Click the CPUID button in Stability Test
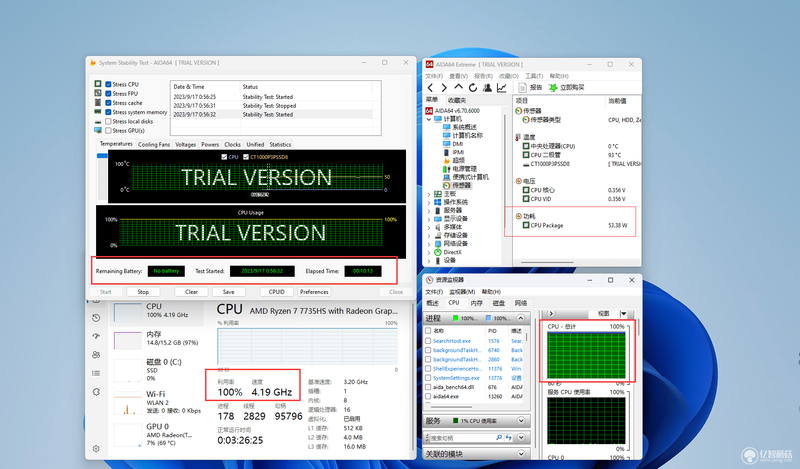Image resolution: width=800 pixels, height=469 pixels. [x=277, y=292]
